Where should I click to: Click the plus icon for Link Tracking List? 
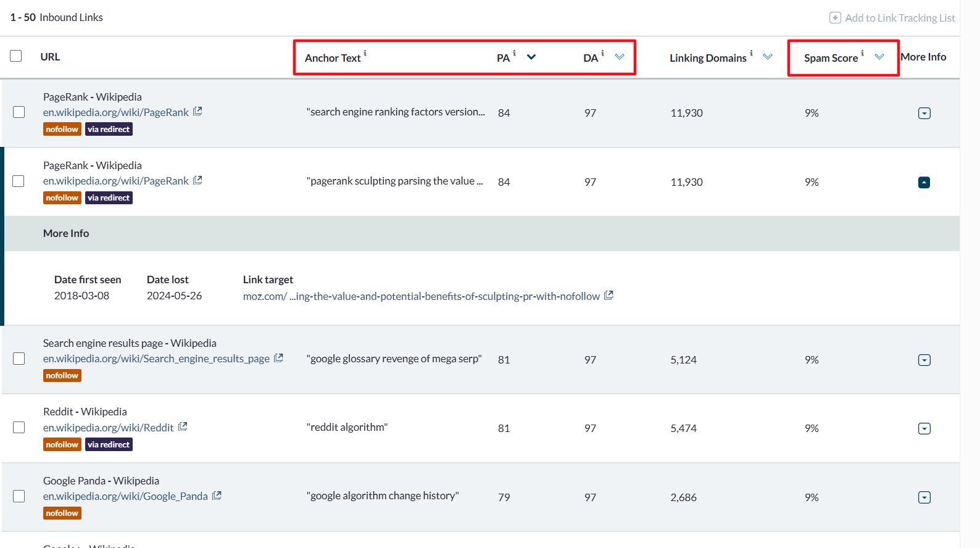(x=835, y=18)
